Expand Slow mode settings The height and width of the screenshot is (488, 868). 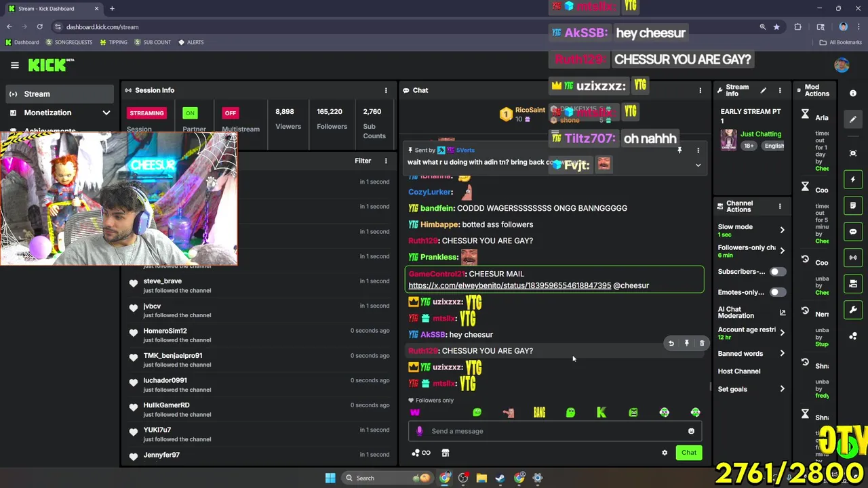tap(782, 230)
